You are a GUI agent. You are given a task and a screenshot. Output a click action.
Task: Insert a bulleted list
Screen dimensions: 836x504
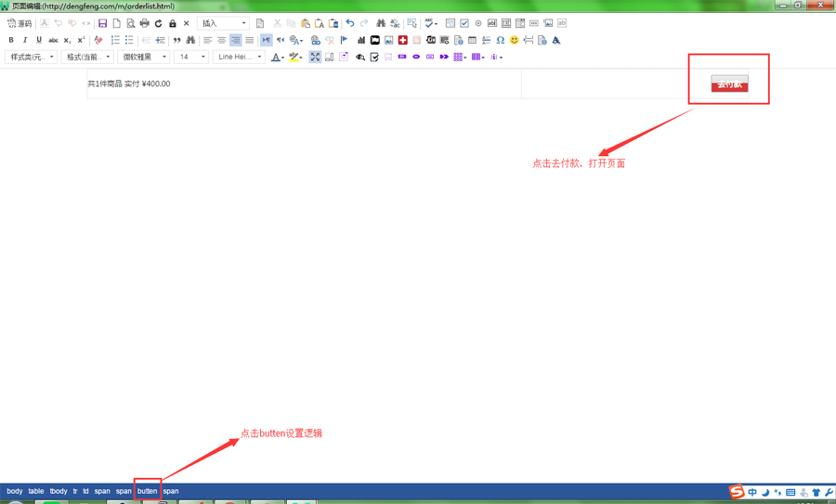coord(129,40)
